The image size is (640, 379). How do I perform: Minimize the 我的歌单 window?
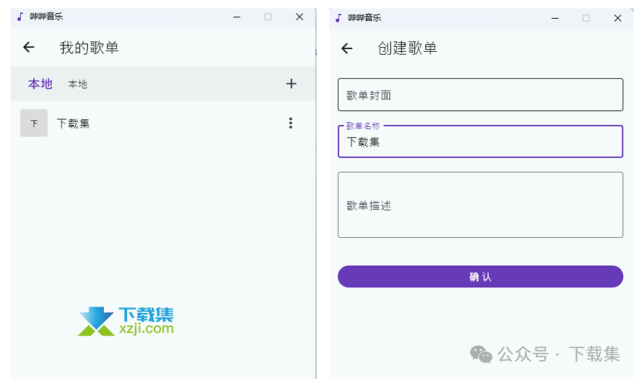coord(237,17)
